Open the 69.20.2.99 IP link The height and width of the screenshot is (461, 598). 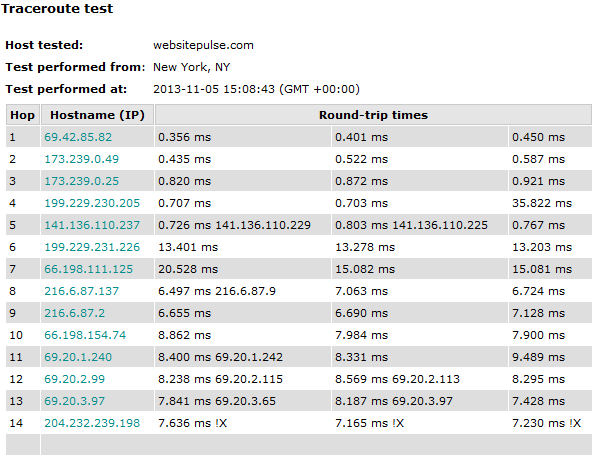tap(74, 379)
